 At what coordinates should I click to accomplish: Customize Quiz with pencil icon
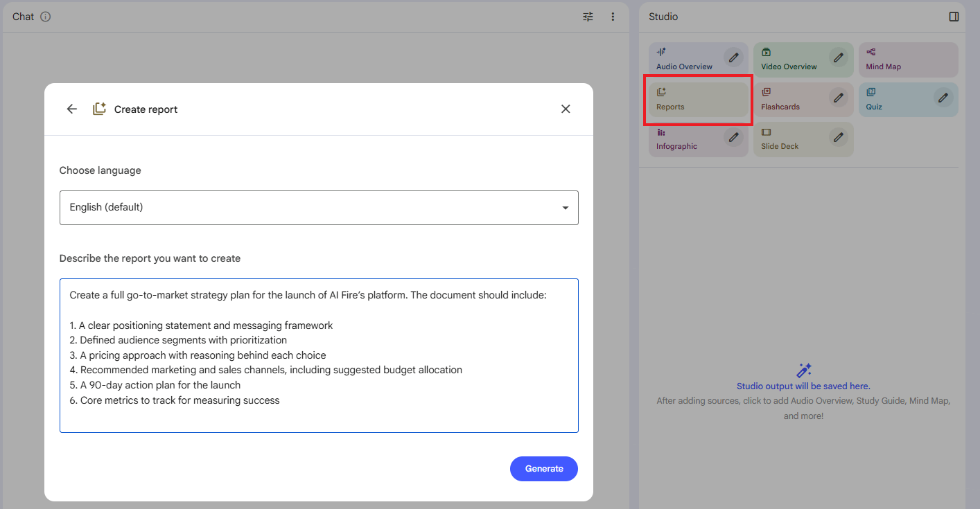(x=943, y=97)
